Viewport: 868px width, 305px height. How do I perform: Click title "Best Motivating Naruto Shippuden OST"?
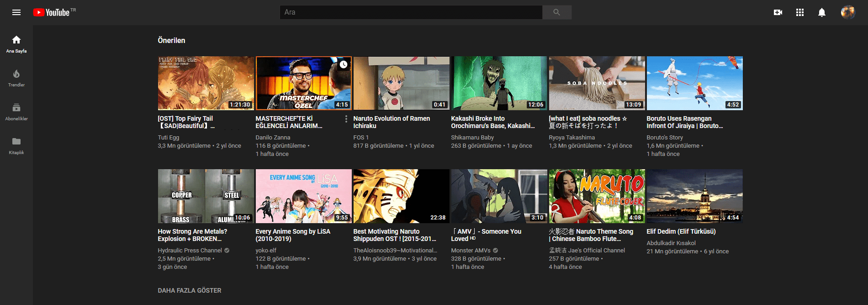pyautogui.click(x=395, y=235)
